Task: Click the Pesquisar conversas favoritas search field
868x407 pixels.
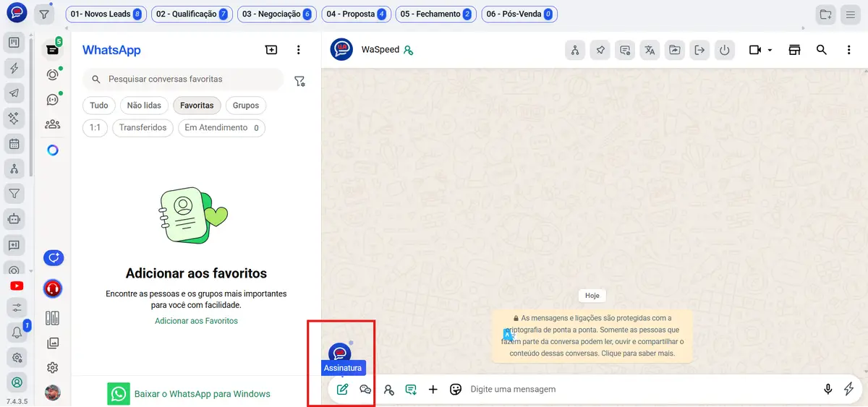Action: click(184, 79)
